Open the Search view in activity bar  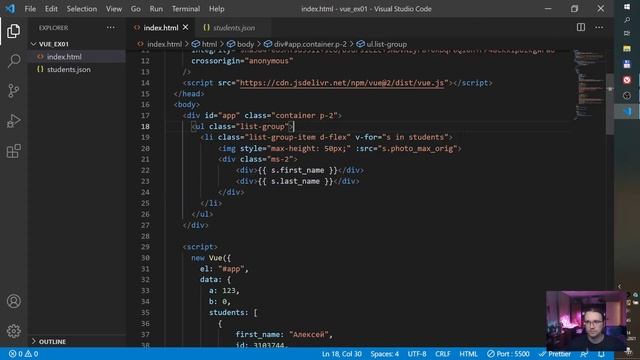[x=13, y=61]
